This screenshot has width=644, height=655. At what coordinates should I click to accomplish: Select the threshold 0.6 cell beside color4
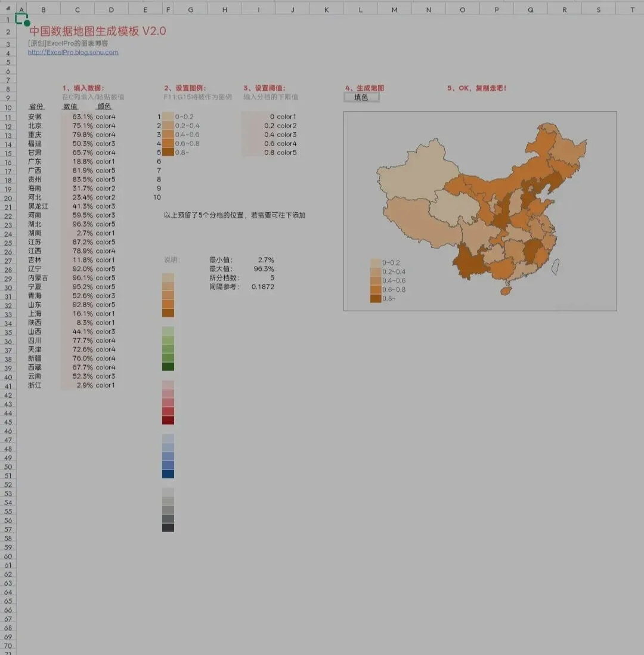tap(270, 144)
